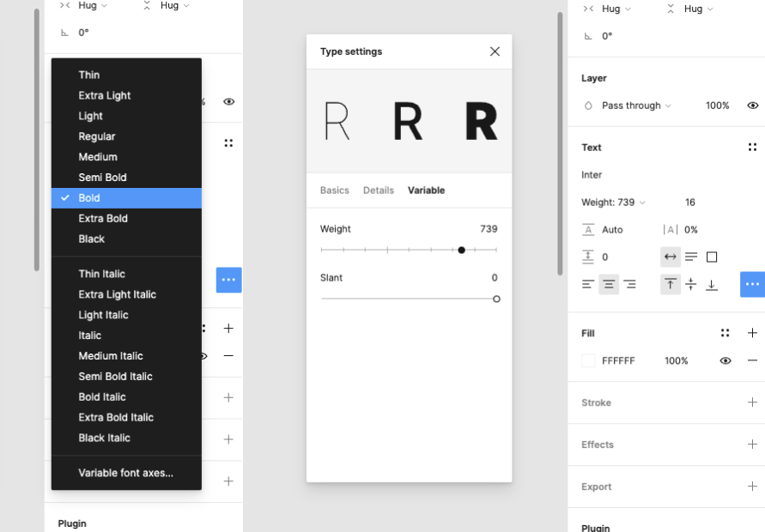Enable auto width text resizing

(x=671, y=257)
